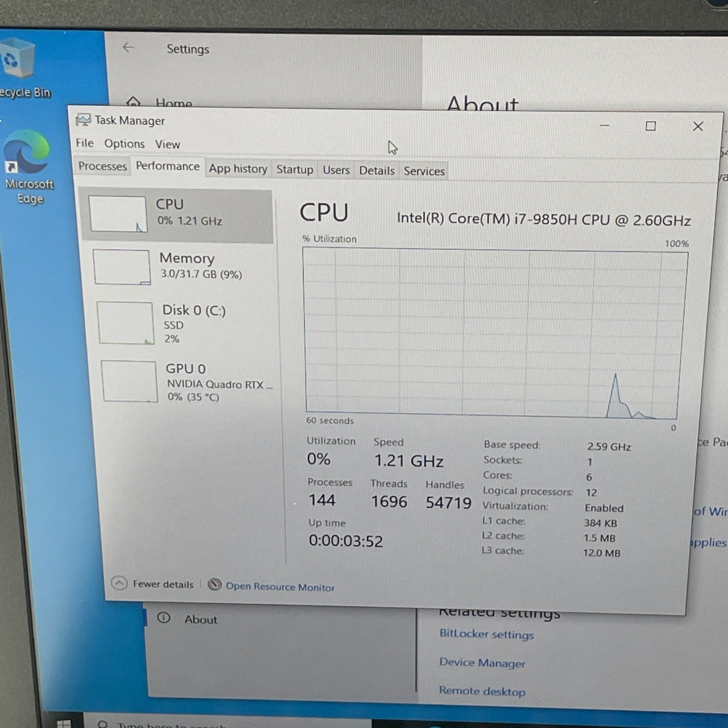Collapse with the Fewer details chevron
Screen dimensions: 728x728
pyautogui.click(x=119, y=583)
